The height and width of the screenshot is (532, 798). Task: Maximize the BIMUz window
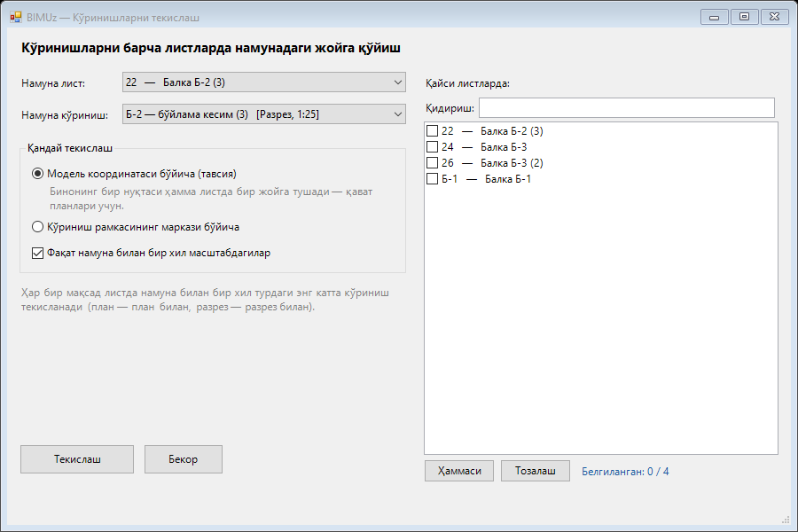pos(744,17)
